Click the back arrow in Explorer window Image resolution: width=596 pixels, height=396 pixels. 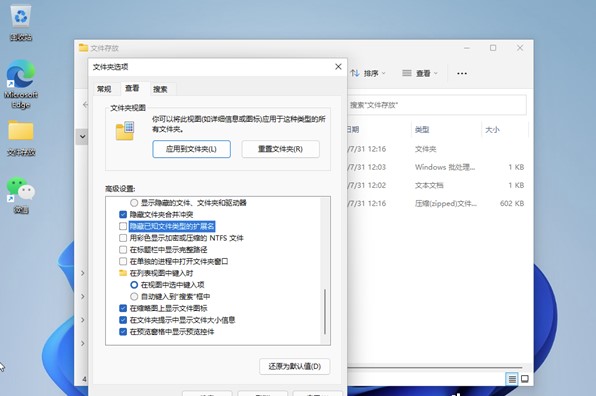85,105
